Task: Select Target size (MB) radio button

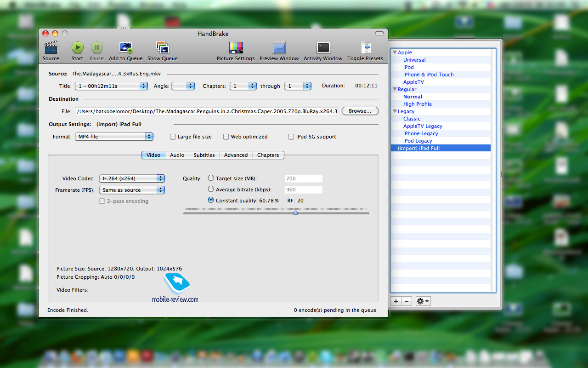Action: (x=211, y=178)
